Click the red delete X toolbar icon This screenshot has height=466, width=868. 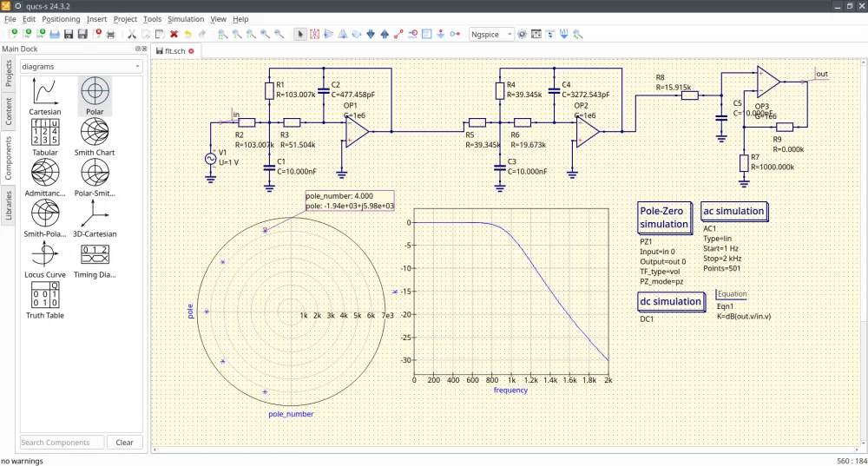click(x=174, y=34)
